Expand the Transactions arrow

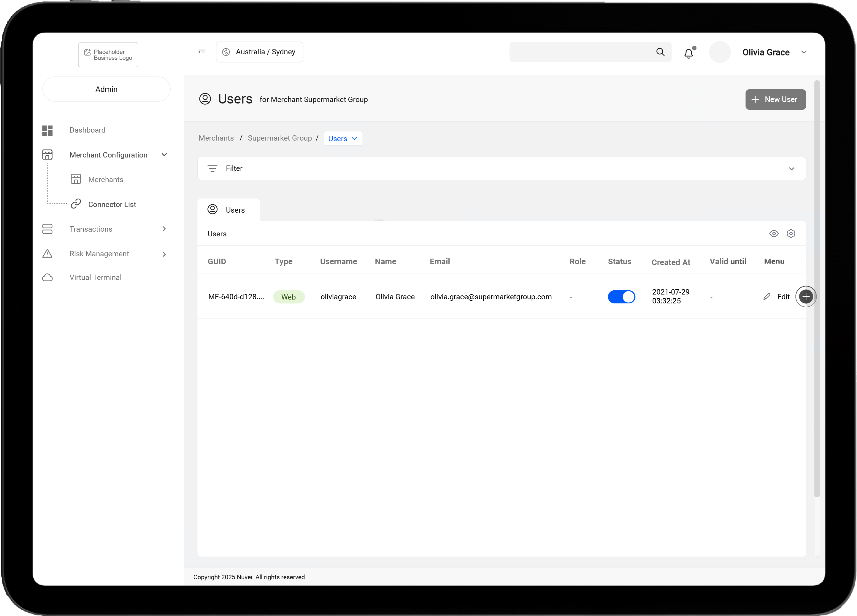(x=164, y=229)
